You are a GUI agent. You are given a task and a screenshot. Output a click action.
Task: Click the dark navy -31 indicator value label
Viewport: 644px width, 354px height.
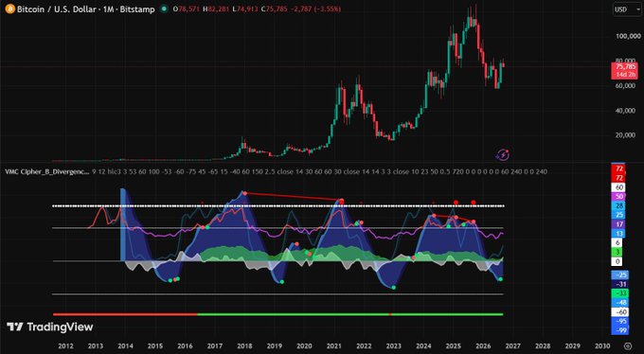(619, 284)
